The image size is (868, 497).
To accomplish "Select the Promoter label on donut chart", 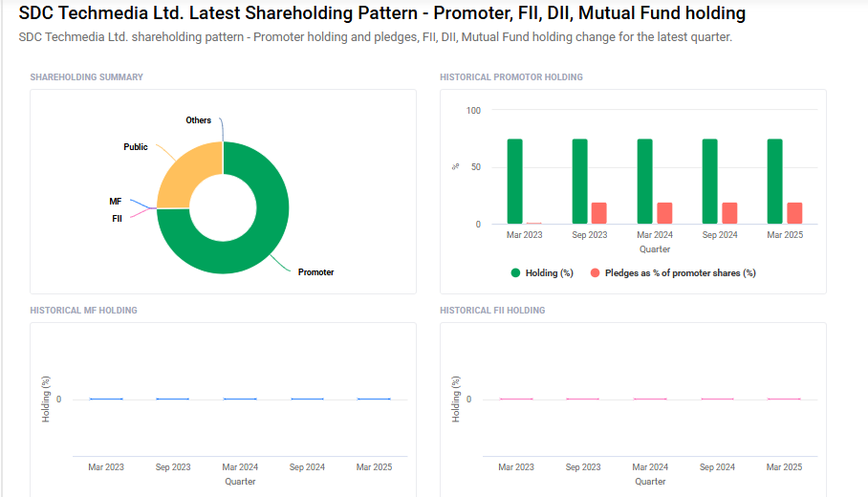I will [x=315, y=272].
